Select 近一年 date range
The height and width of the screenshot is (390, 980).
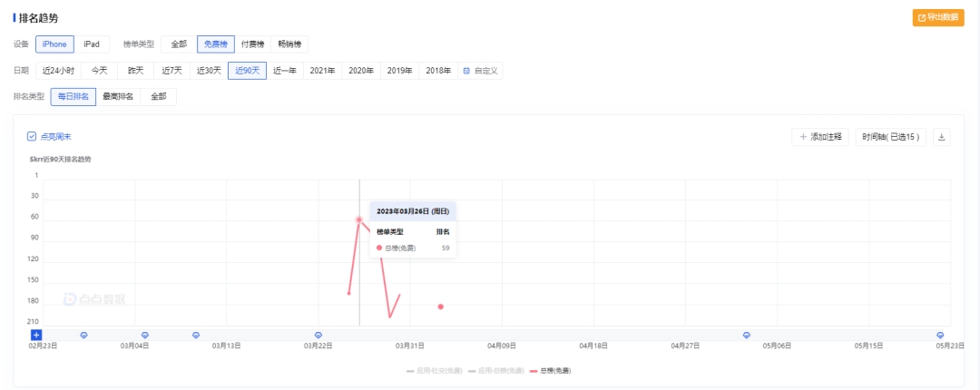285,71
